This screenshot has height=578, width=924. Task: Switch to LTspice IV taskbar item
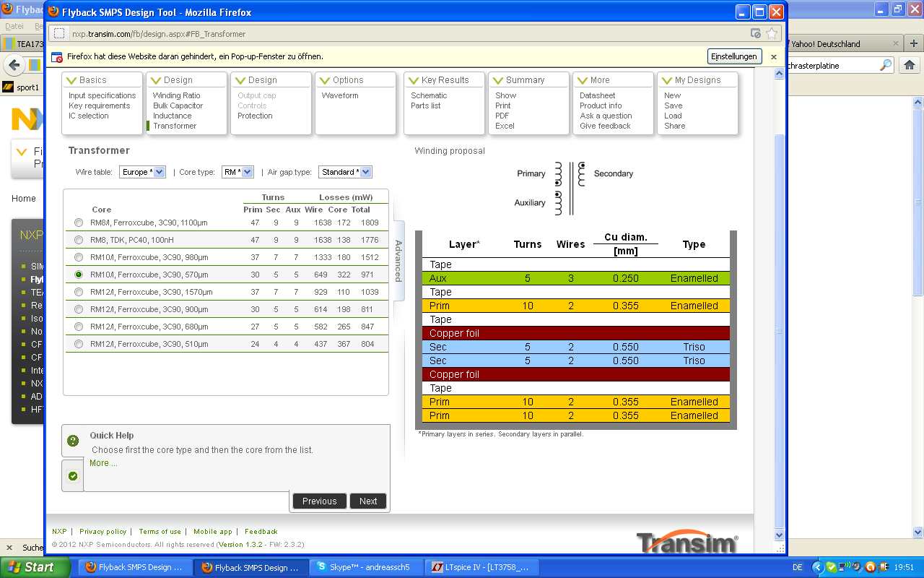483,567
